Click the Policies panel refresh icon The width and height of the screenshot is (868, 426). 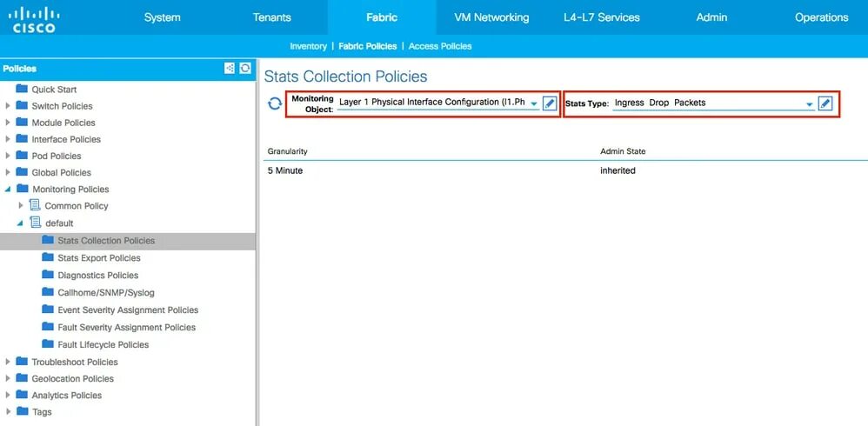tap(245, 68)
